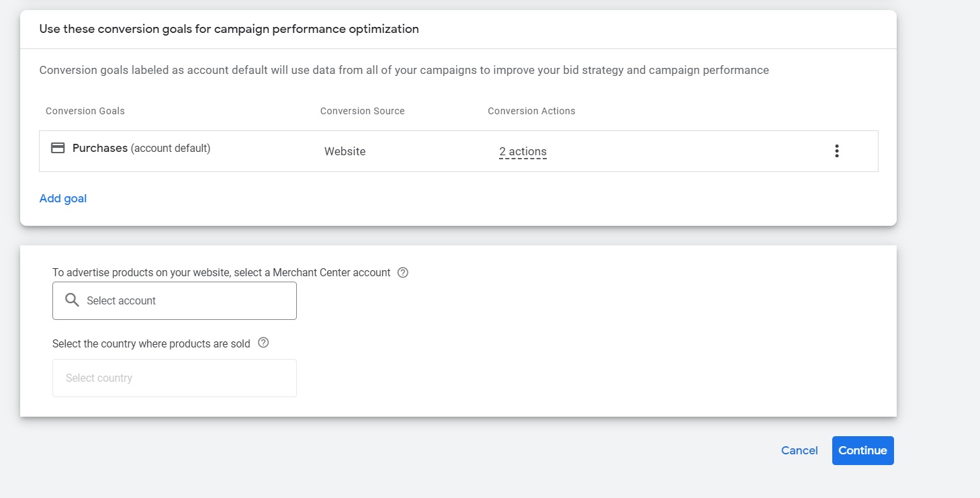Click the help icon next to country label
This screenshot has width=980, height=498.
pyautogui.click(x=263, y=343)
